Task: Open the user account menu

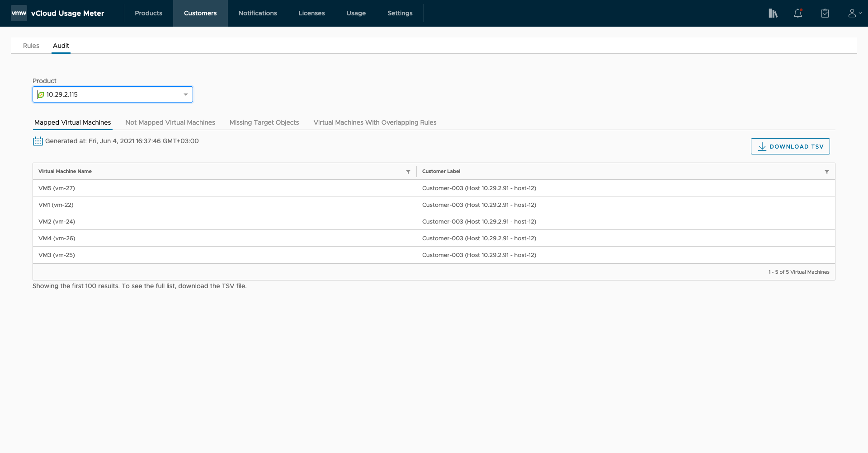Action: (x=854, y=14)
